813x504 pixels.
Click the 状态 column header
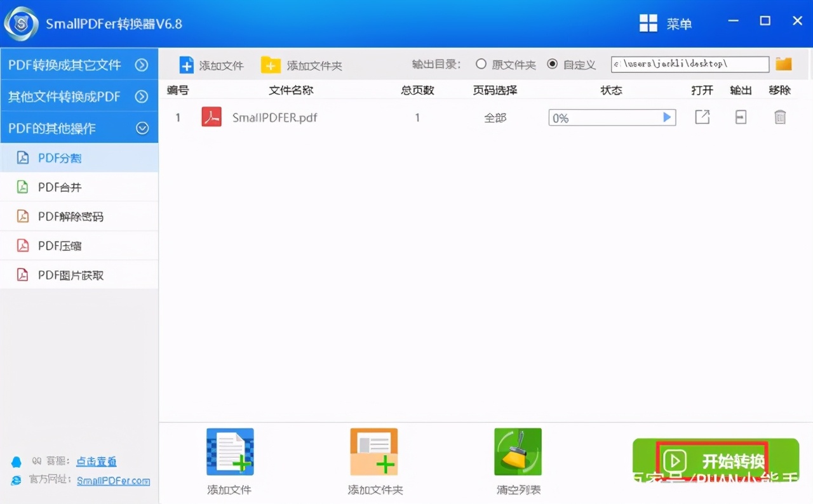[x=612, y=90]
